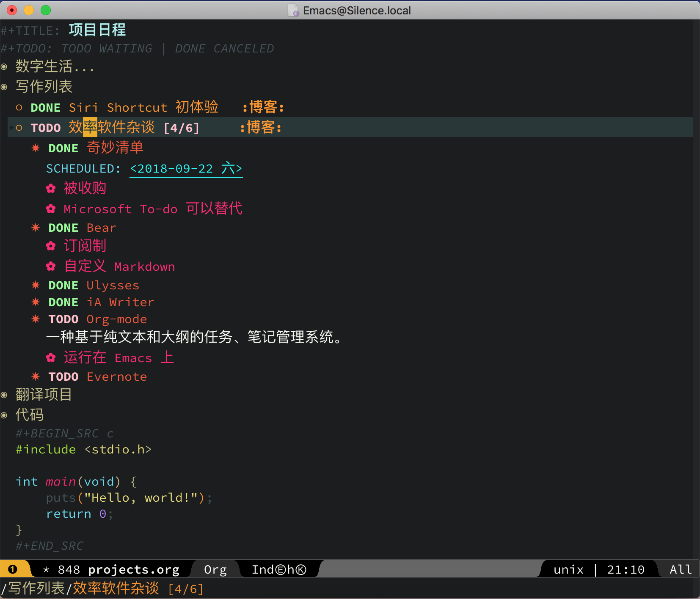Toggle TODO state of Org-mode
The image size is (700, 599).
[63, 319]
